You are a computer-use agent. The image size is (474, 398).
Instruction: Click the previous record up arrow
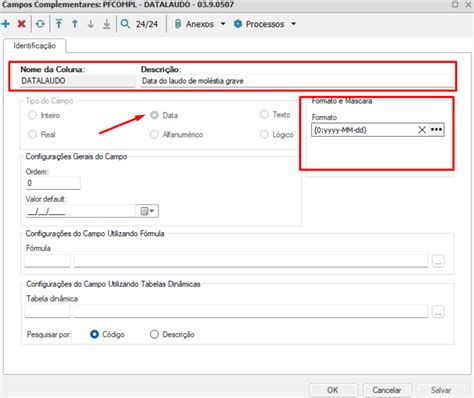click(x=75, y=24)
